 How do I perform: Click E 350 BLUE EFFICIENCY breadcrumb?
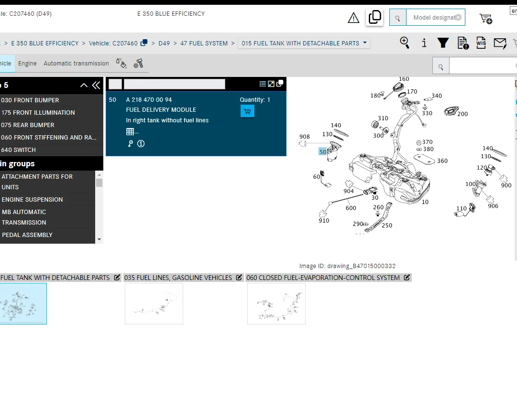tap(45, 43)
